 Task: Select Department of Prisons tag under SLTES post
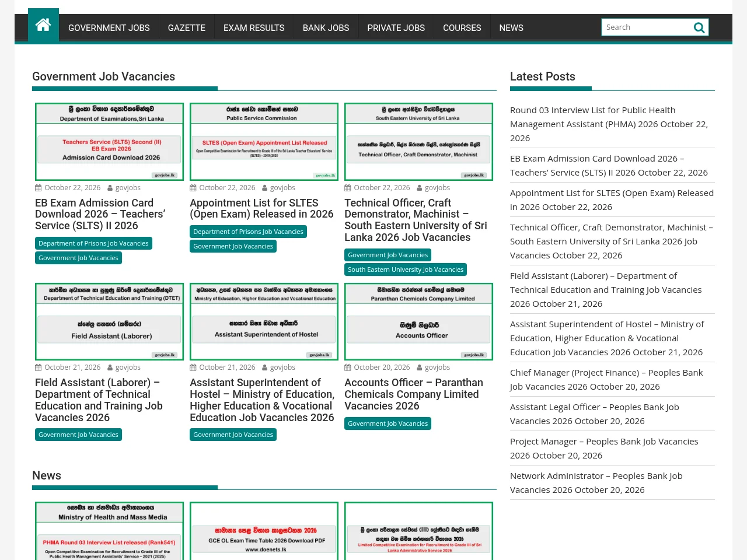tap(248, 232)
